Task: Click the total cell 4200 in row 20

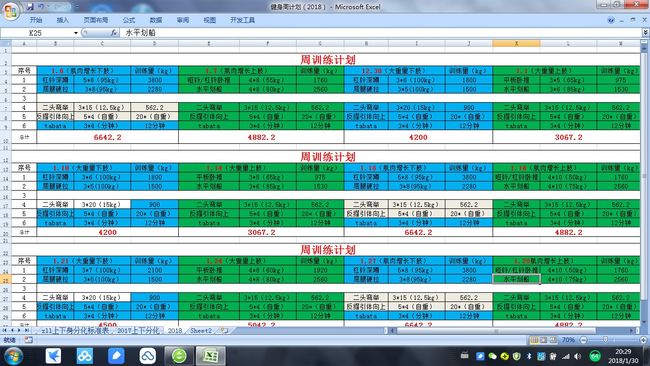Action: tap(107, 232)
